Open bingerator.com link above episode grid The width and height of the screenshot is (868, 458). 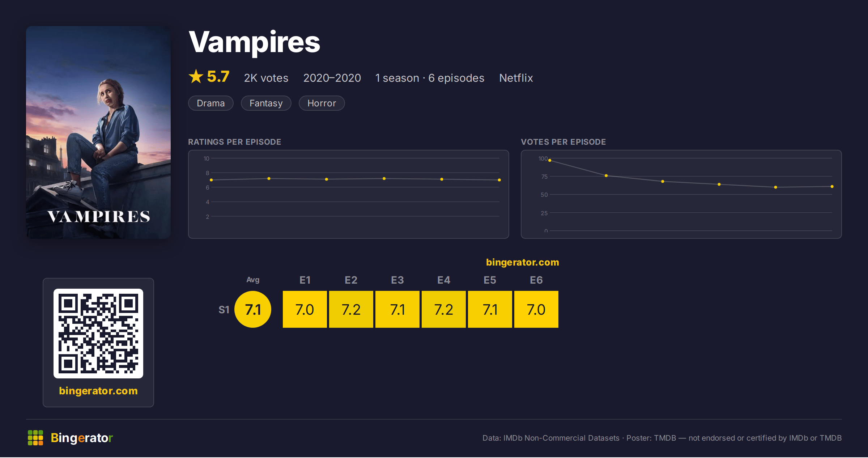[523, 262]
